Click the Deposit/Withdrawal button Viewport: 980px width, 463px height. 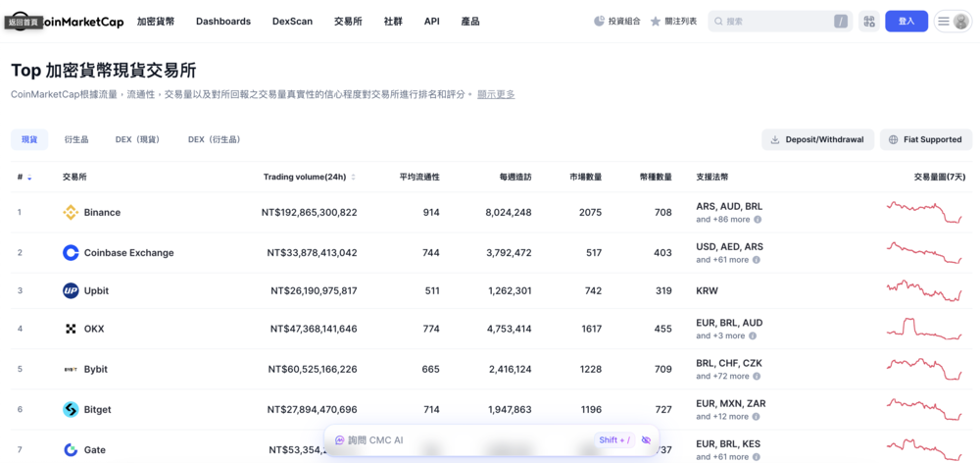(x=817, y=139)
